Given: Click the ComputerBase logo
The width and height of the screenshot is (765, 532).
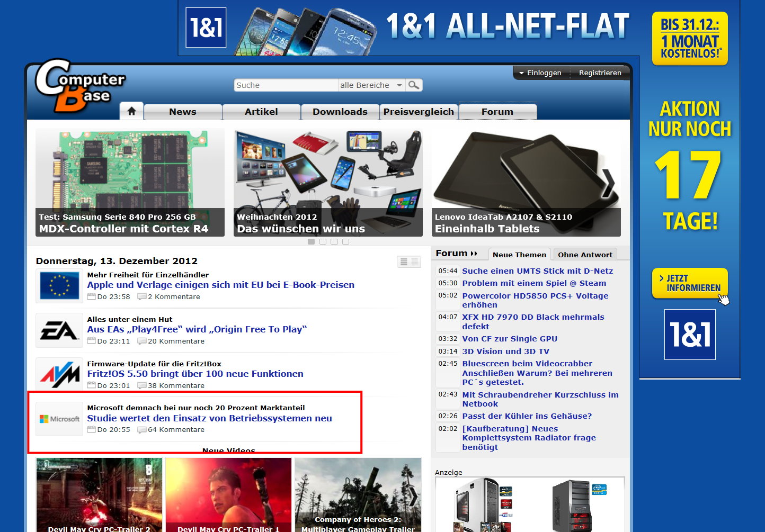Looking at the screenshot, I should point(79,86).
